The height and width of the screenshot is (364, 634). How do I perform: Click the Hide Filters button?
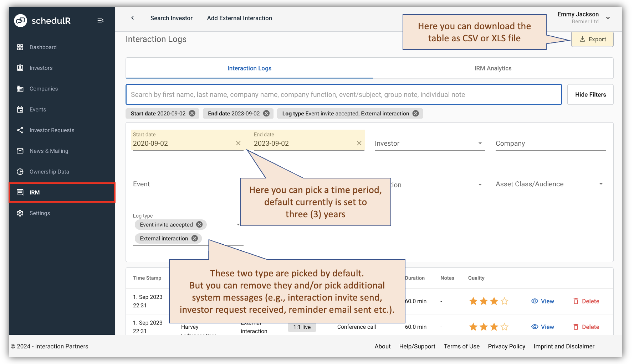[590, 94]
